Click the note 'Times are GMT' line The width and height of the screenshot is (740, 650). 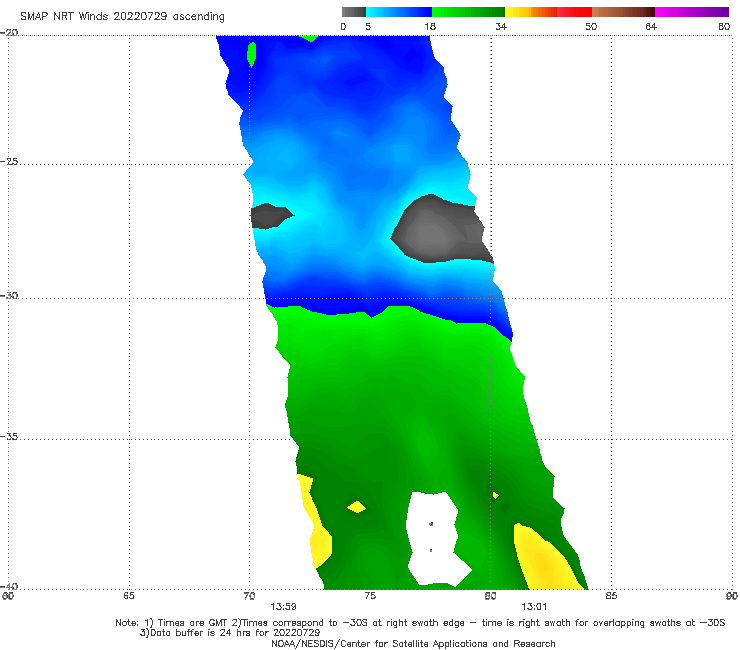point(420,623)
